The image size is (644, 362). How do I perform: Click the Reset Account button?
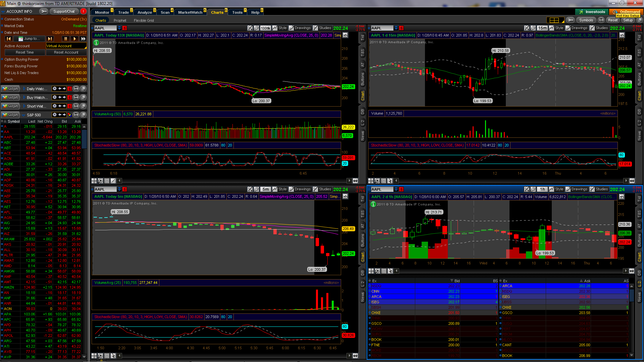tap(66, 52)
